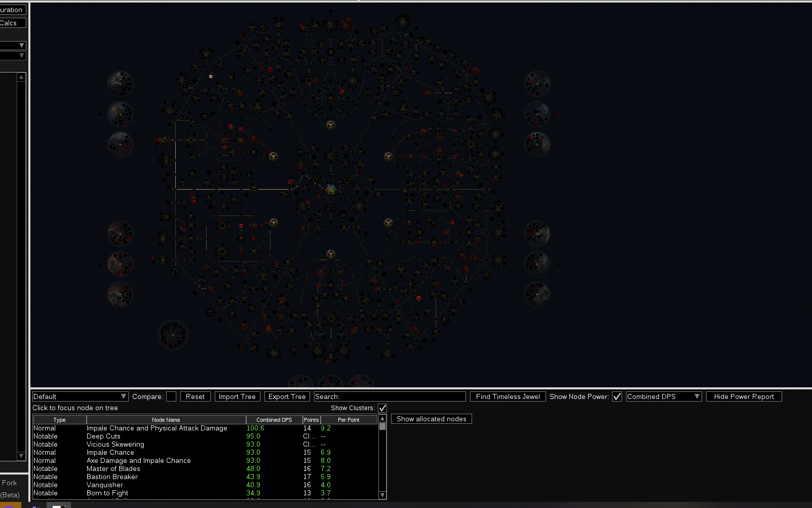Screen dimensions: 812x508
Task: Click the 100.6 Combined DPS value
Action: coord(255,428)
